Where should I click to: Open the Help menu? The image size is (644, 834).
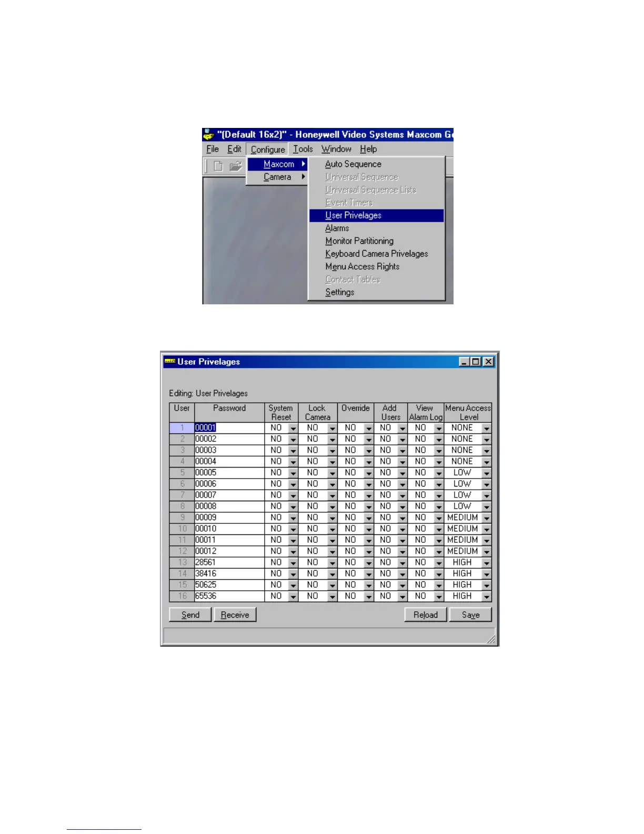coord(368,149)
